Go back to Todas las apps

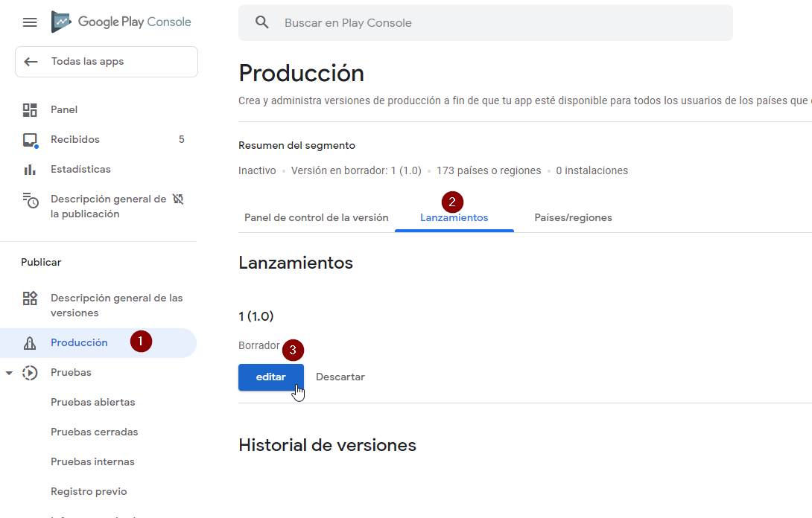pyautogui.click(x=107, y=62)
